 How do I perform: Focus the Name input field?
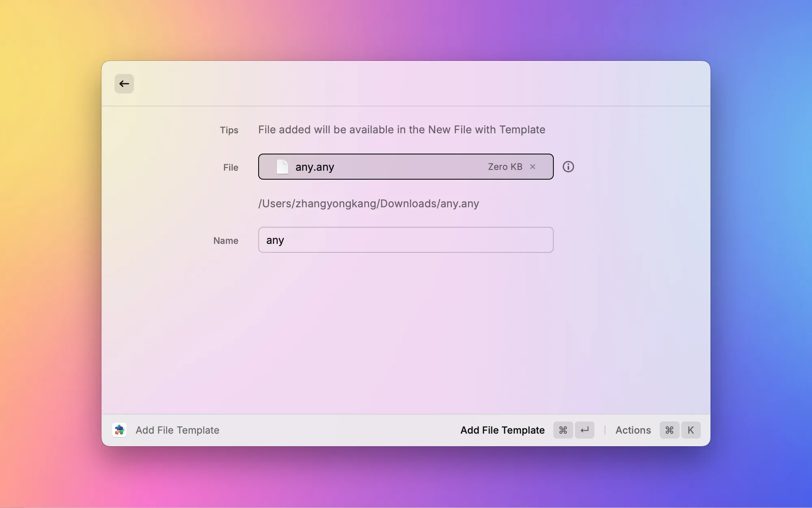tap(406, 240)
